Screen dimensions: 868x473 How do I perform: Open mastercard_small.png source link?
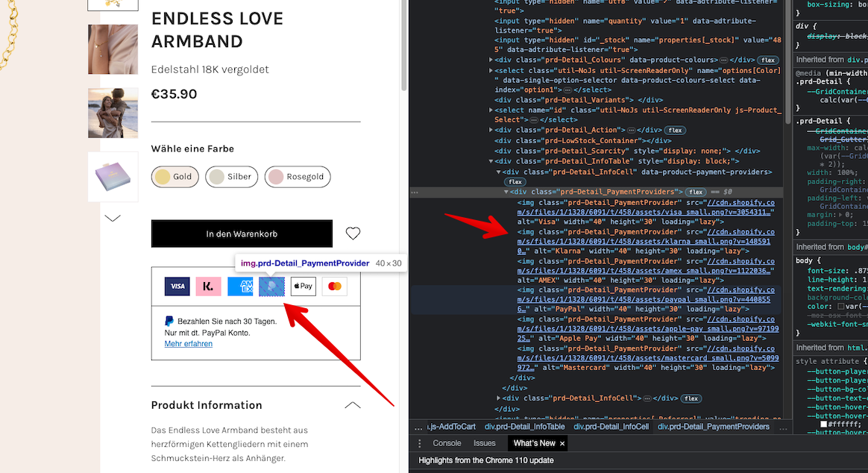click(x=648, y=358)
